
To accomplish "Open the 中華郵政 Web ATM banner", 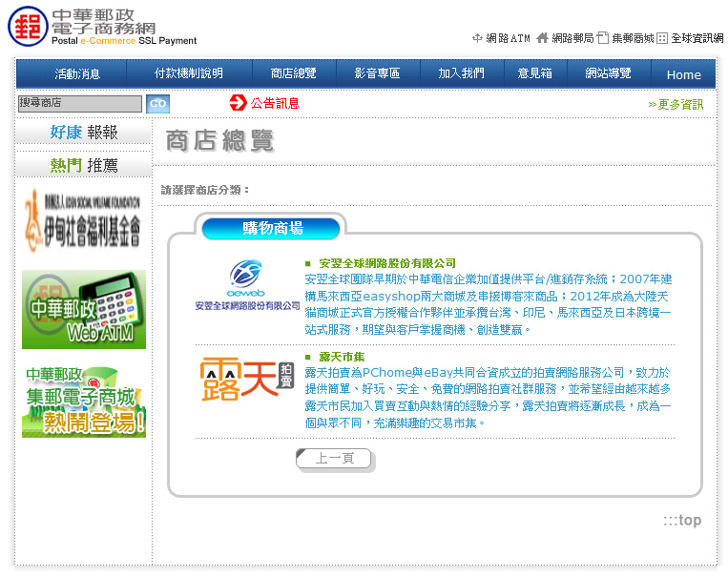I will coord(84,309).
